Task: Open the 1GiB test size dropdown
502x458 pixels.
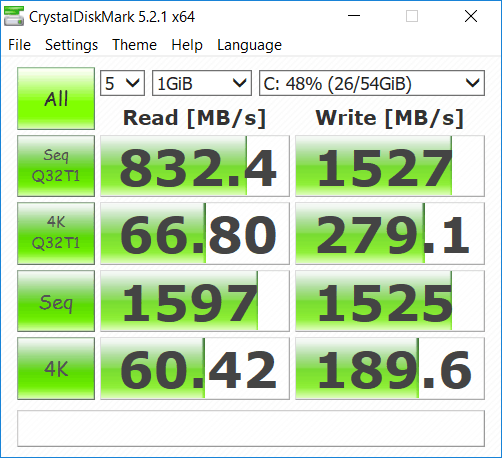Action: pos(202,83)
